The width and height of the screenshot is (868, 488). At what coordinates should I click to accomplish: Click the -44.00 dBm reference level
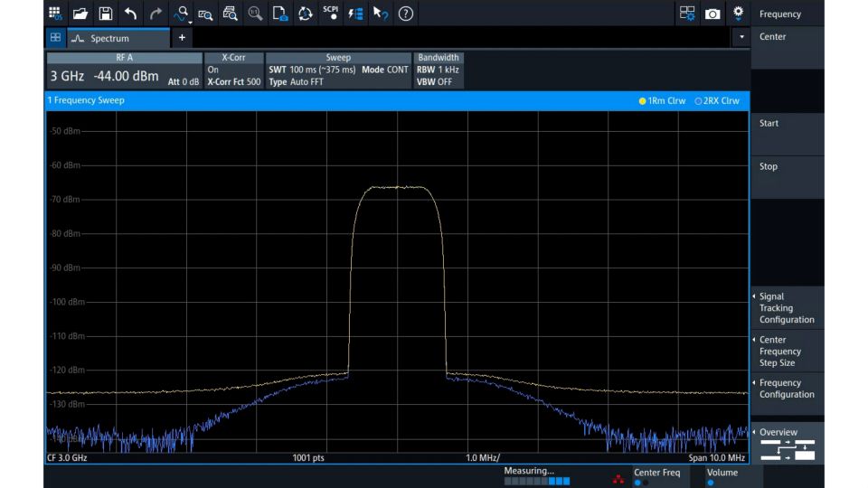[126, 76]
